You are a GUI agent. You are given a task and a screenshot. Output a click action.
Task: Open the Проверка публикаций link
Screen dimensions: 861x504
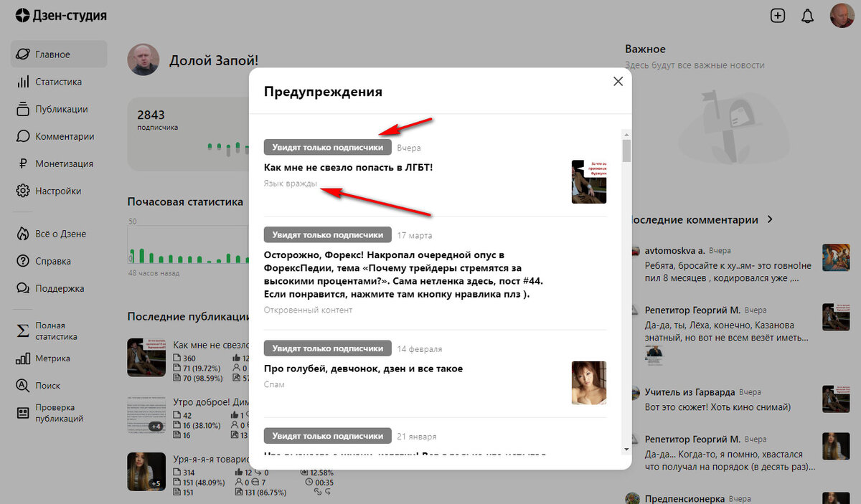(x=59, y=413)
